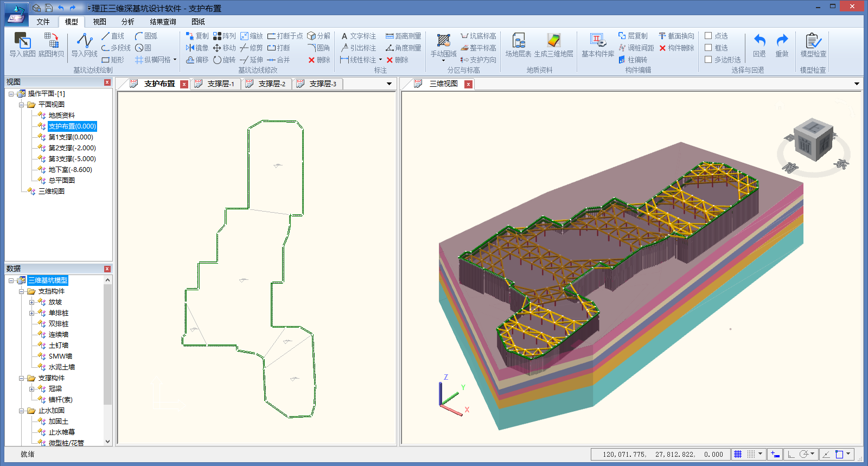Open the 3D view tab list dropdown arrow
868x466 pixels.
857,84
